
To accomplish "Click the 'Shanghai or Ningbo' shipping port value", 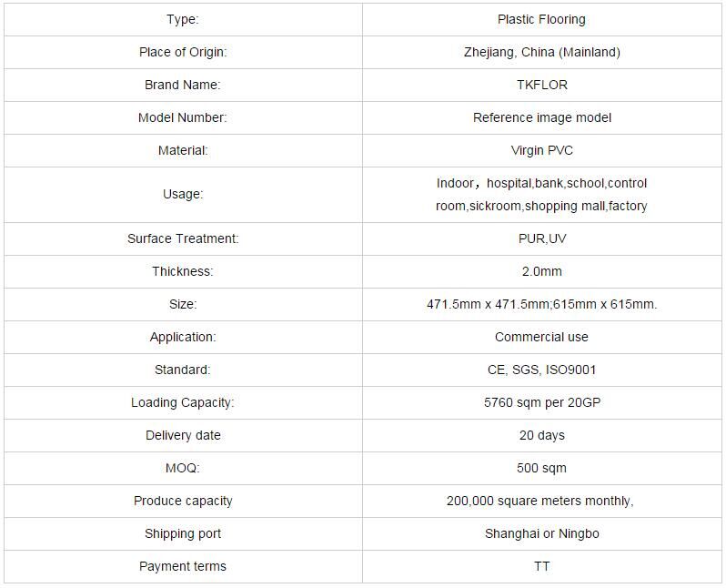I will pos(541,533).
